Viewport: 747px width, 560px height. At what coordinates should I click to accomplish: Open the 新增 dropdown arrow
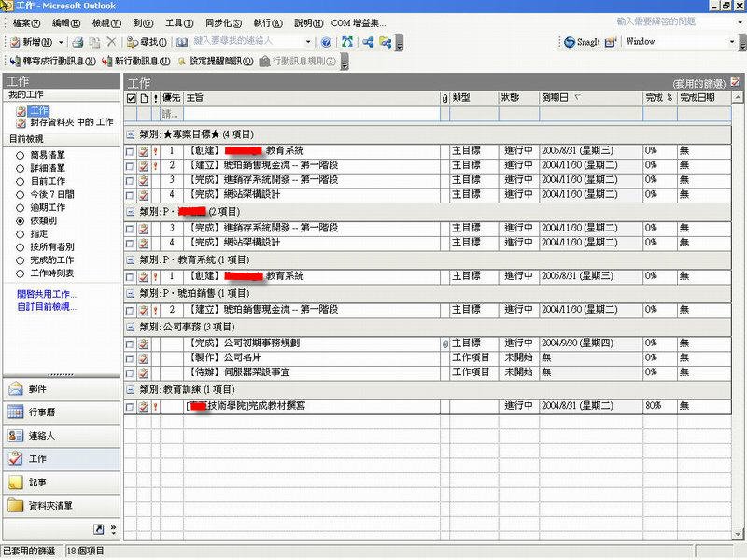[61, 42]
